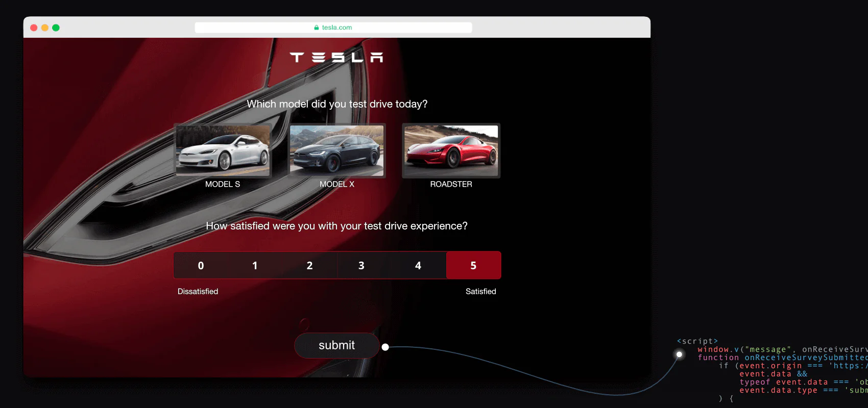Viewport: 868px width, 408px height.
Task: Click the Dissatisfied label
Action: click(x=198, y=291)
